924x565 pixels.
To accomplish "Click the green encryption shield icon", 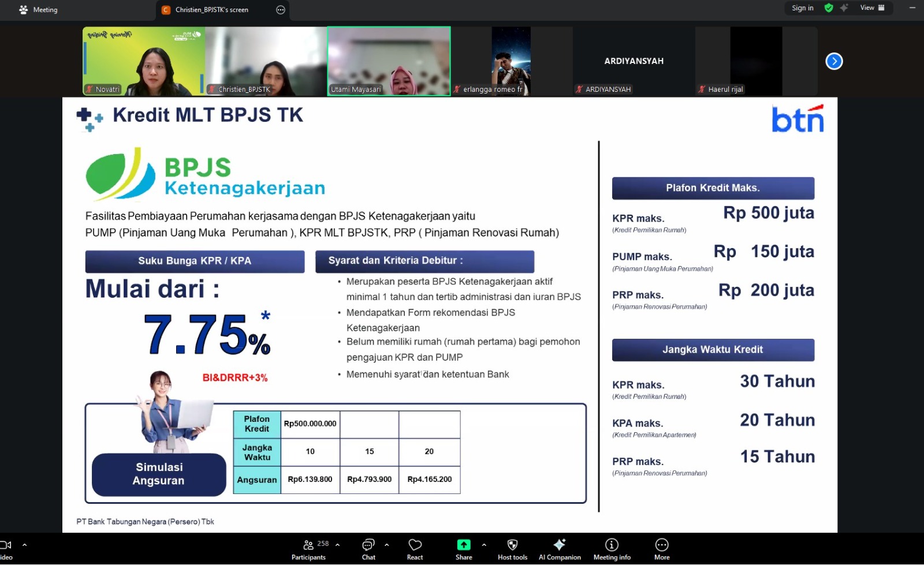I will [x=829, y=8].
